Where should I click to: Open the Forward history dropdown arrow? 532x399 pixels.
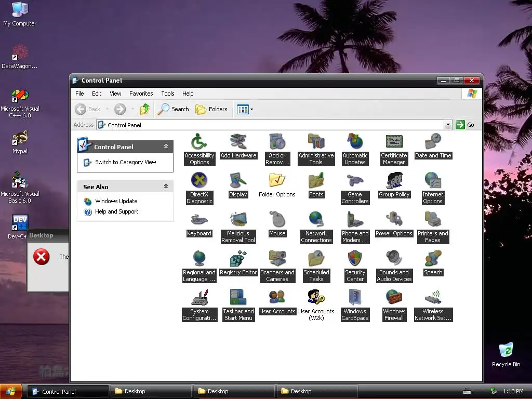(x=132, y=109)
